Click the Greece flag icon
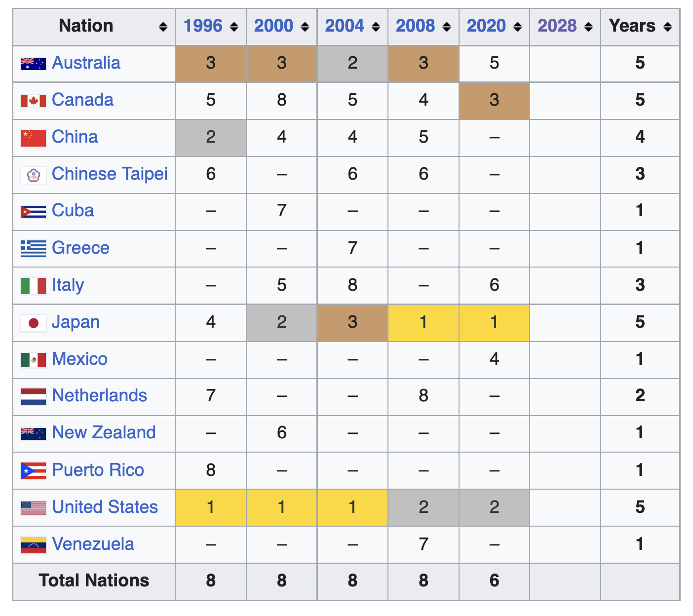The image size is (693, 616). (x=34, y=249)
